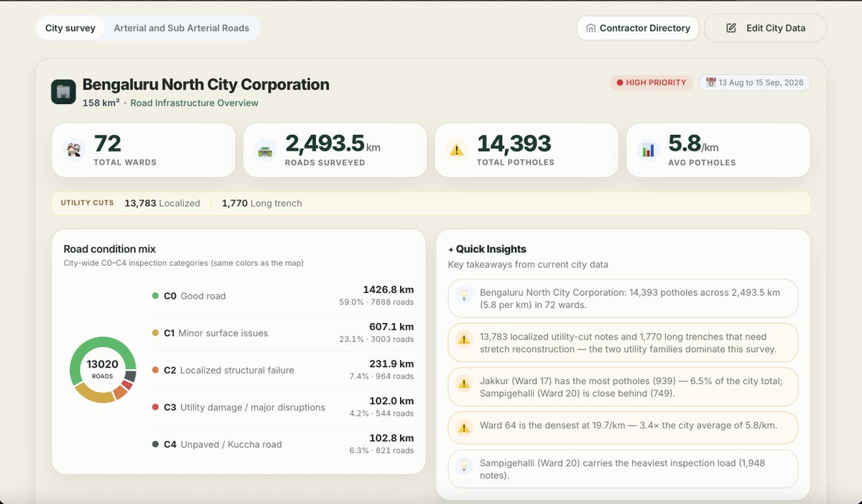This screenshot has height=504, width=862.
Task: Click the sparkle icon beside Quick Insights
Action: (450, 250)
